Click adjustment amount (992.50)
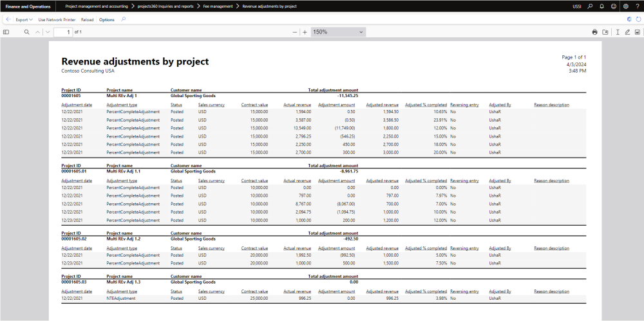Image resolution: width=644 pixels, height=321 pixels. click(347, 255)
